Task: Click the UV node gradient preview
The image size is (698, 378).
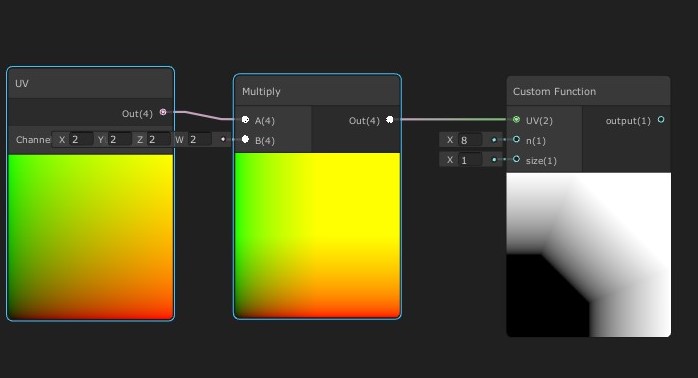Action: point(90,237)
